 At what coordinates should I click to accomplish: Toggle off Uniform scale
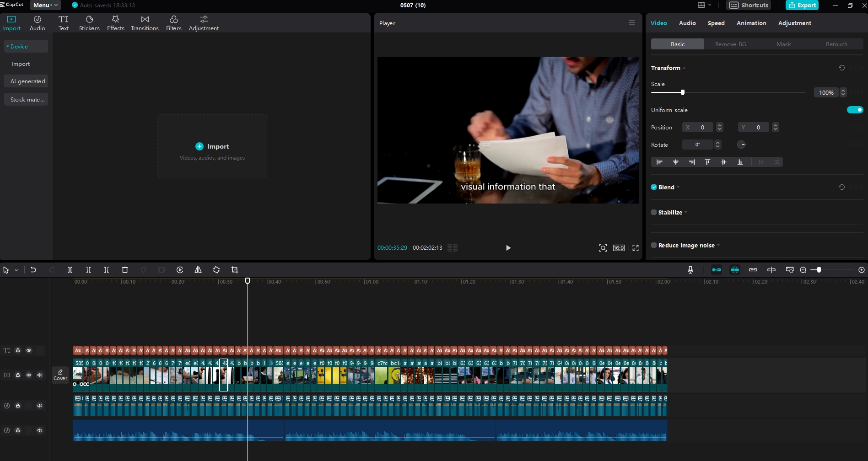pyautogui.click(x=855, y=110)
